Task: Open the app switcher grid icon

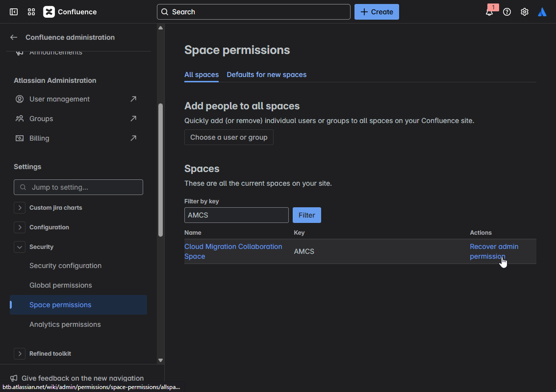Action: tap(31, 12)
